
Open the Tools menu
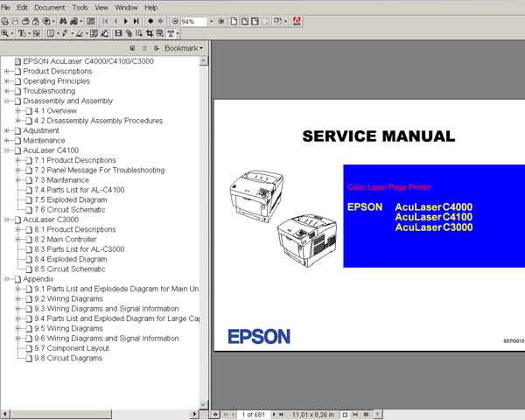[x=80, y=7]
